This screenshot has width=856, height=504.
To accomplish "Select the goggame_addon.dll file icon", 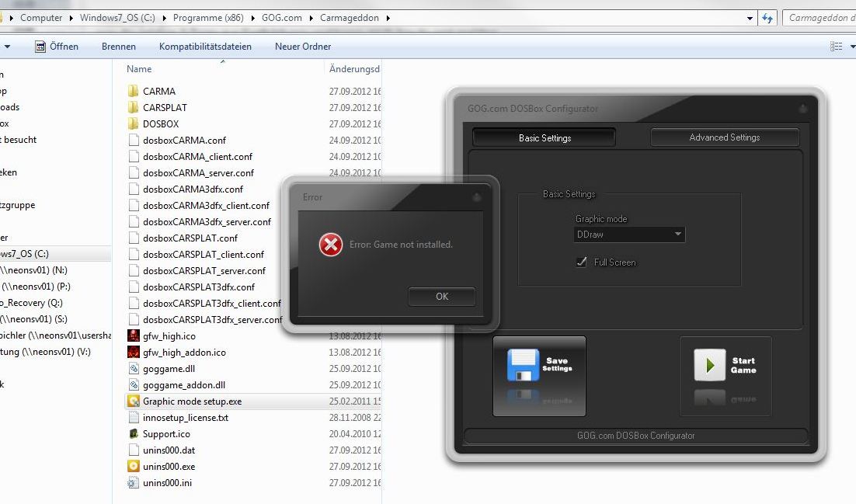I will [133, 385].
